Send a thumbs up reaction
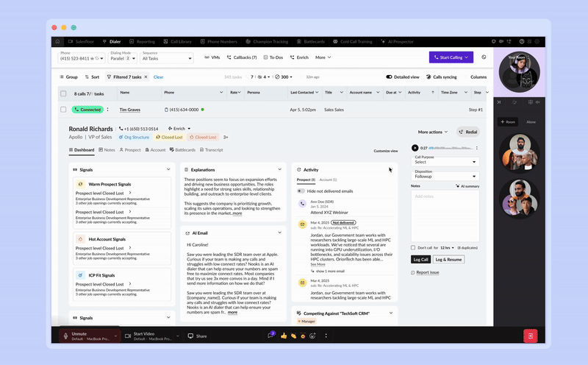588x365 pixels. click(284, 336)
